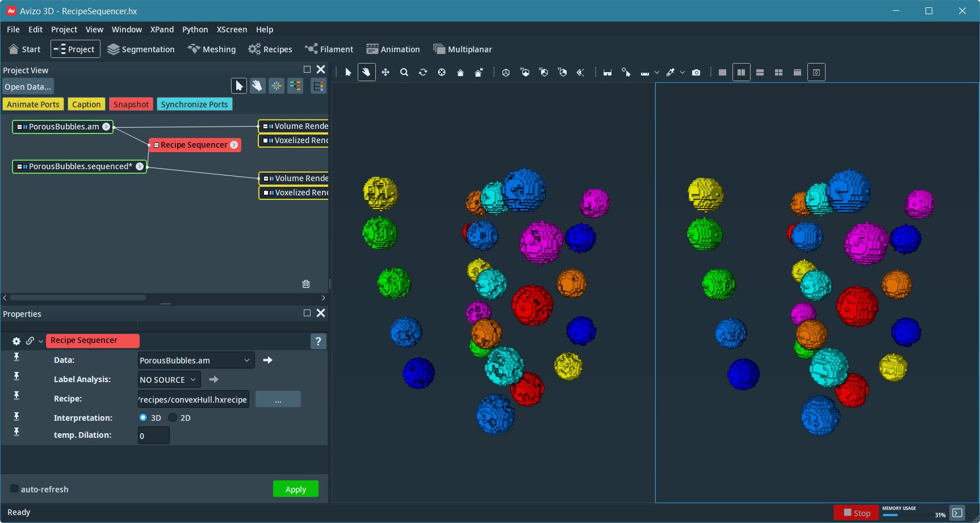
Task: Select the home view icon
Action: click(x=460, y=73)
